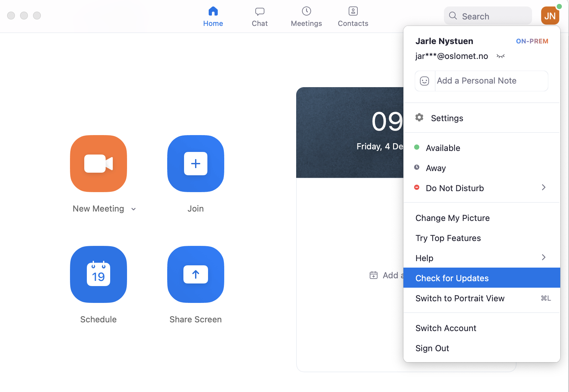Click the Schedule label

pos(99,320)
